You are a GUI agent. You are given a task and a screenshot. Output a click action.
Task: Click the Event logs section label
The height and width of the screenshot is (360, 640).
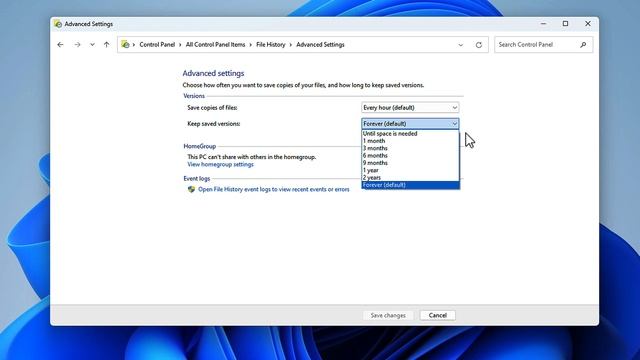pos(197,178)
